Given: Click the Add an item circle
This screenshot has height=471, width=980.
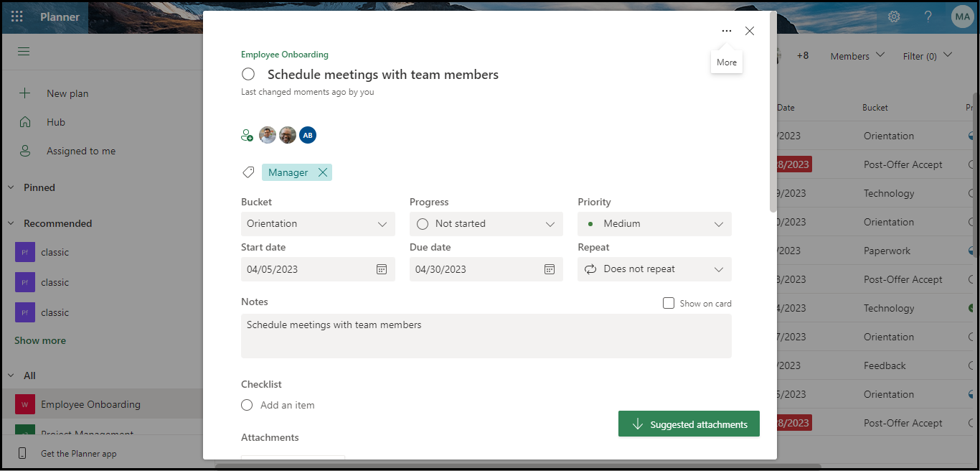Looking at the screenshot, I should tap(247, 405).
